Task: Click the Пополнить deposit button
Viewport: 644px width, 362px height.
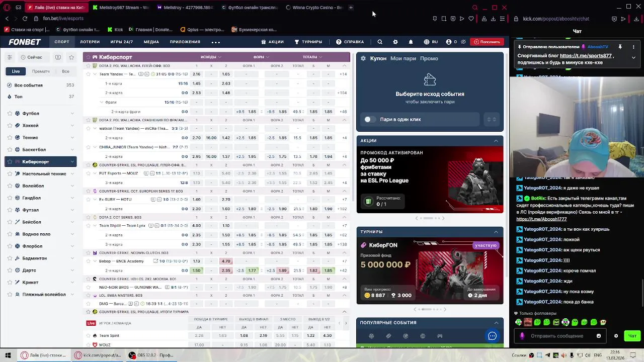Action: point(487,42)
